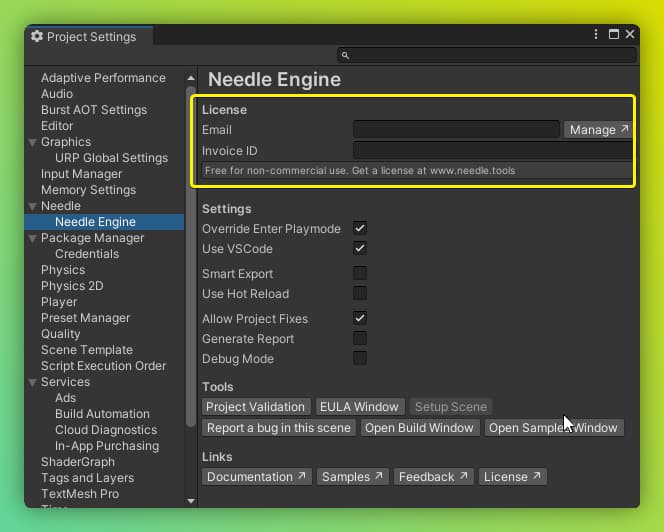Enable the Smart Export checkbox

tap(360, 273)
